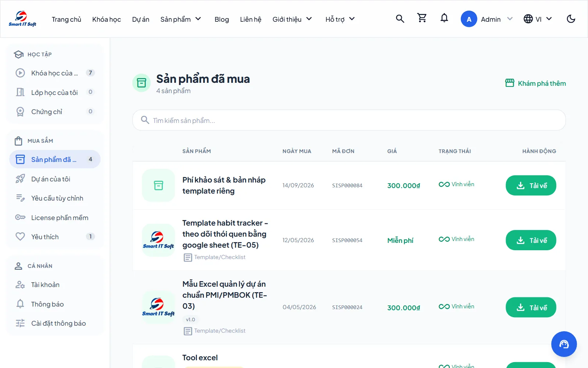Go to Trang chủ in navigation
The image size is (588, 368).
coord(67,19)
